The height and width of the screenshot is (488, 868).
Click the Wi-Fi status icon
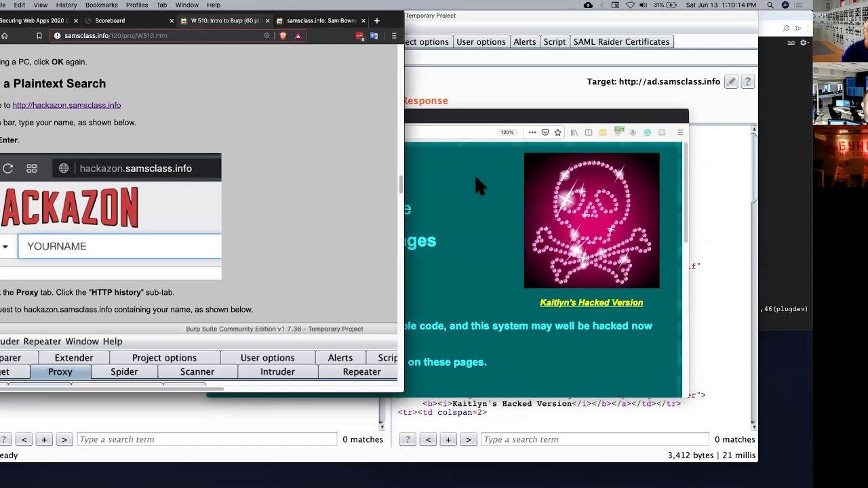[631, 5]
